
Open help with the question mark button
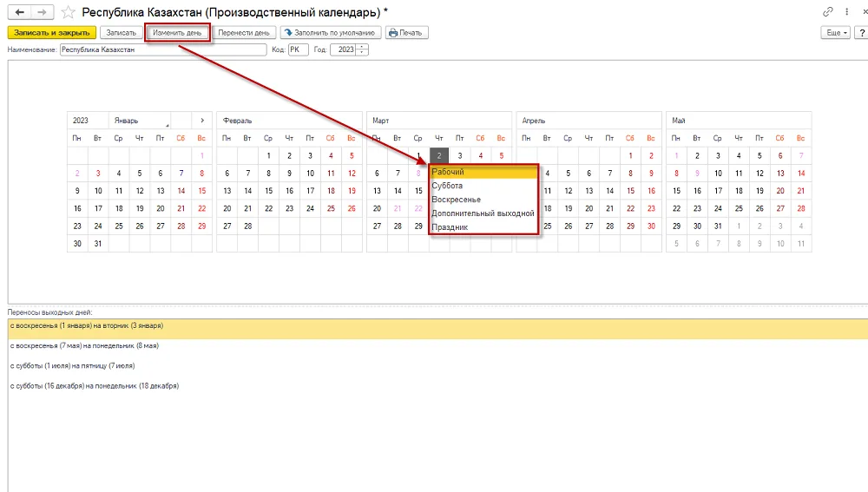click(x=862, y=33)
